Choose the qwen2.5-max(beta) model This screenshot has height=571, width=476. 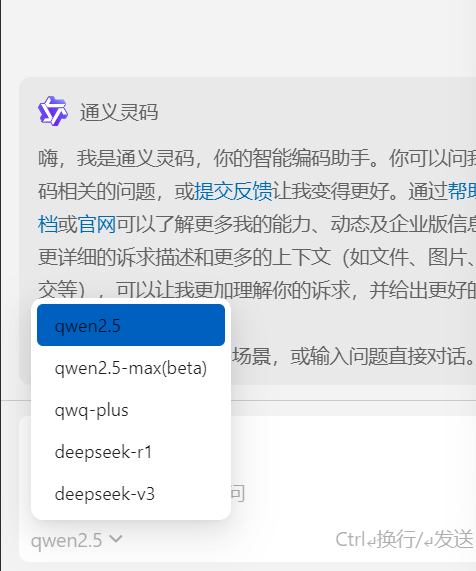pos(131,368)
